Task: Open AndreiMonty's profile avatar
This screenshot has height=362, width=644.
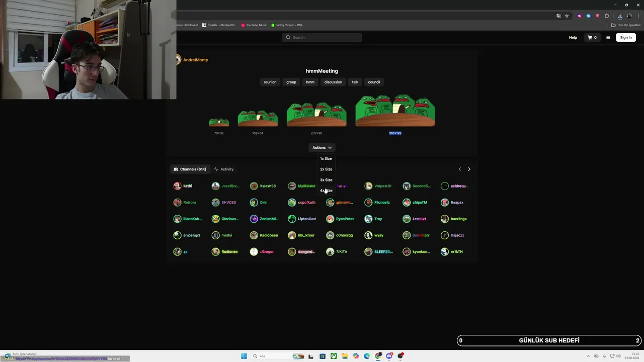Action: point(178,60)
